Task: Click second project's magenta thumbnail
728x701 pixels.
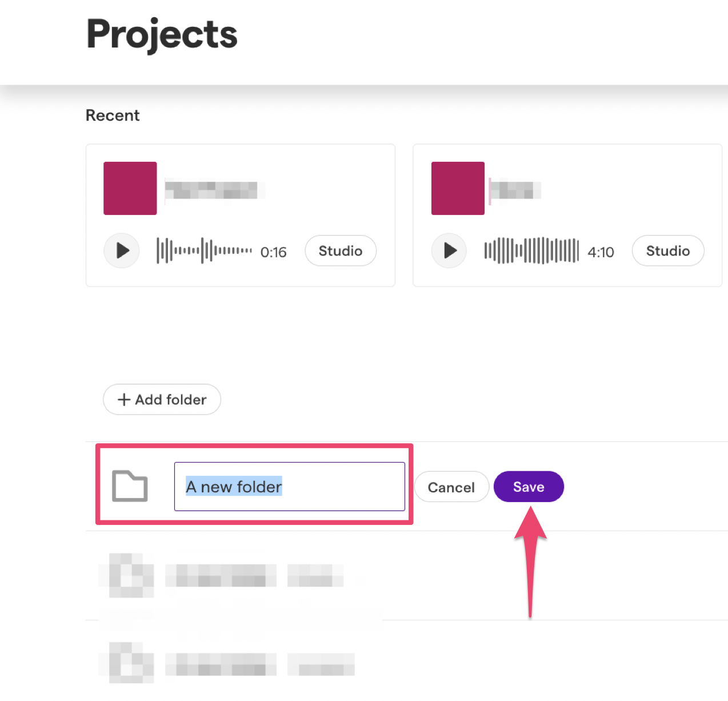Action: [458, 188]
